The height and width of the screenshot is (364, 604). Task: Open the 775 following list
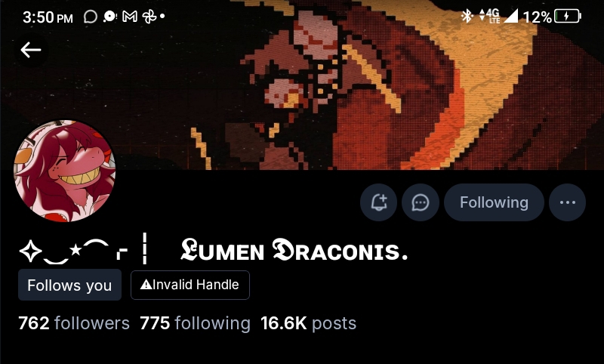195,323
